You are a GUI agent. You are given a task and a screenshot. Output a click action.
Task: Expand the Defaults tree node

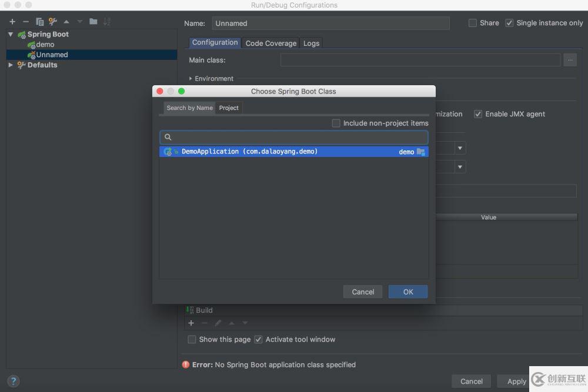(11, 65)
